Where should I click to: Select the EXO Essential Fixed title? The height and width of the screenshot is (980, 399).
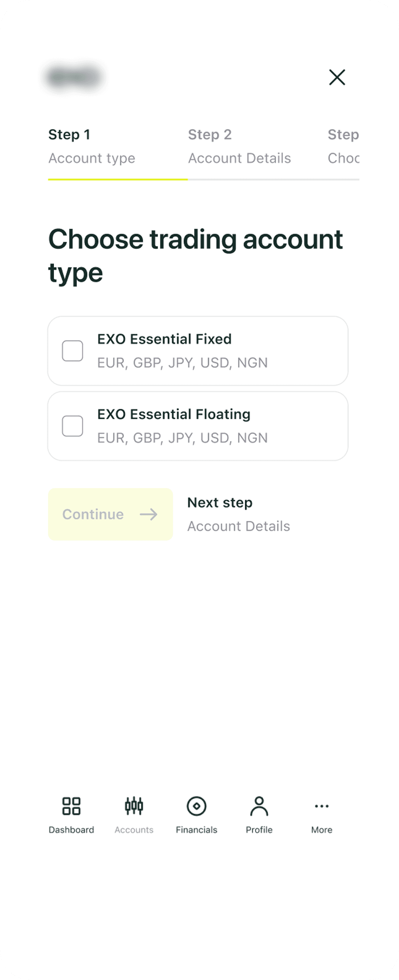pos(164,339)
